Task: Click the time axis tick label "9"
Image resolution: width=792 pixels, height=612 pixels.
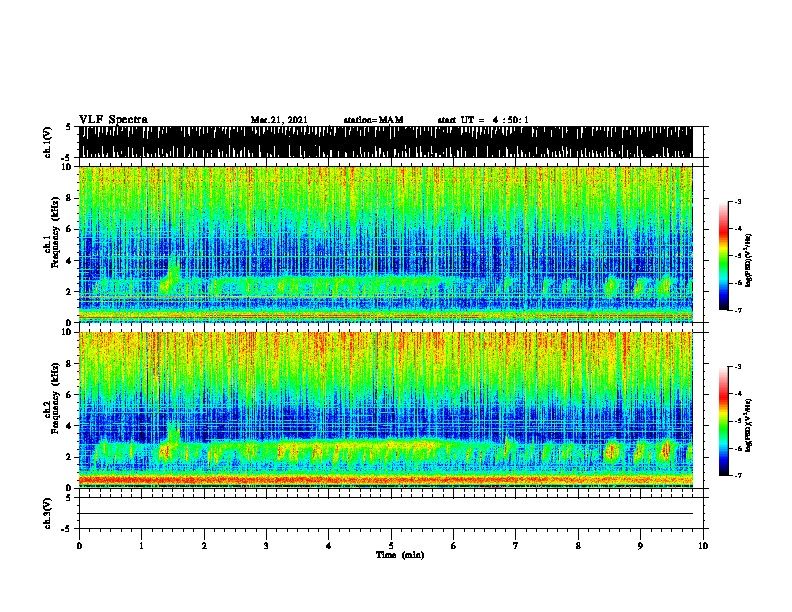Action: [640, 546]
